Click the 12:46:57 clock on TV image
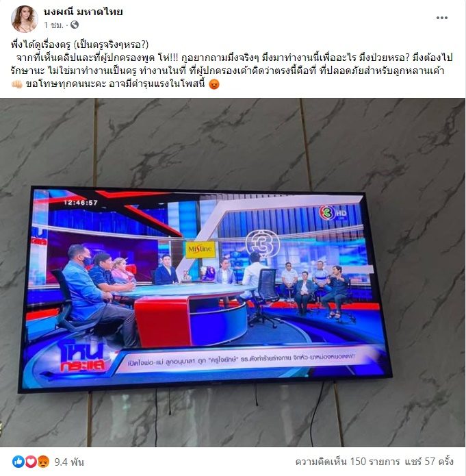The height and width of the screenshot is (476, 466). [81, 203]
